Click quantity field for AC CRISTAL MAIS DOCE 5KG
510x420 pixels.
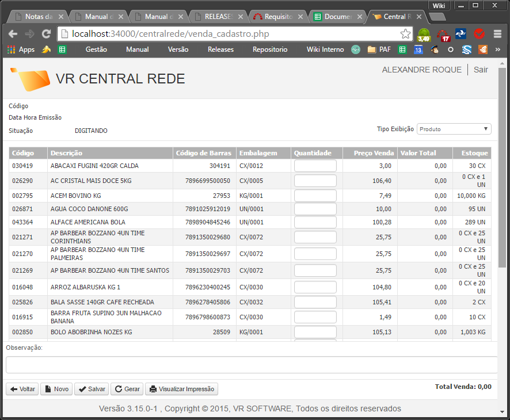click(x=315, y=181)
